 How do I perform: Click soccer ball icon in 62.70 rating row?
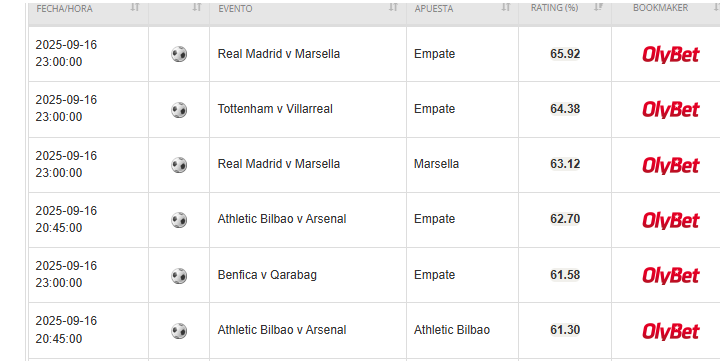tap(179, 220)
